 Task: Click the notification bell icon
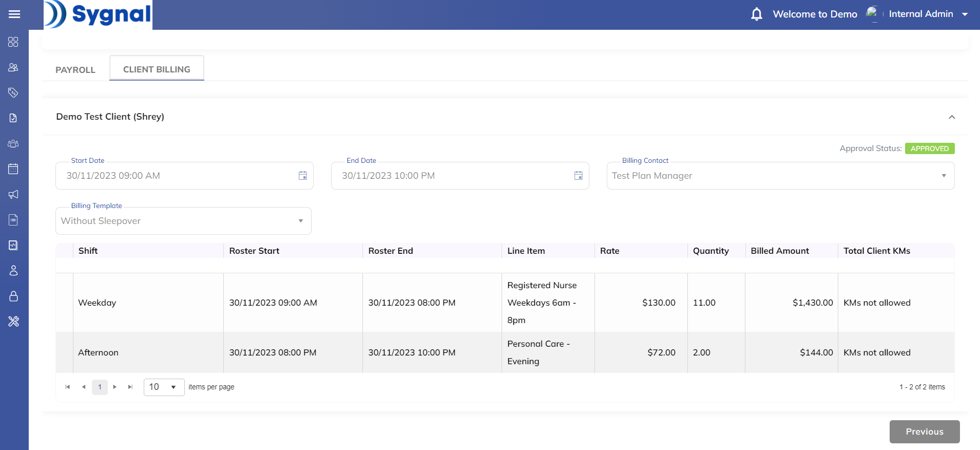(x=756, y=14)
